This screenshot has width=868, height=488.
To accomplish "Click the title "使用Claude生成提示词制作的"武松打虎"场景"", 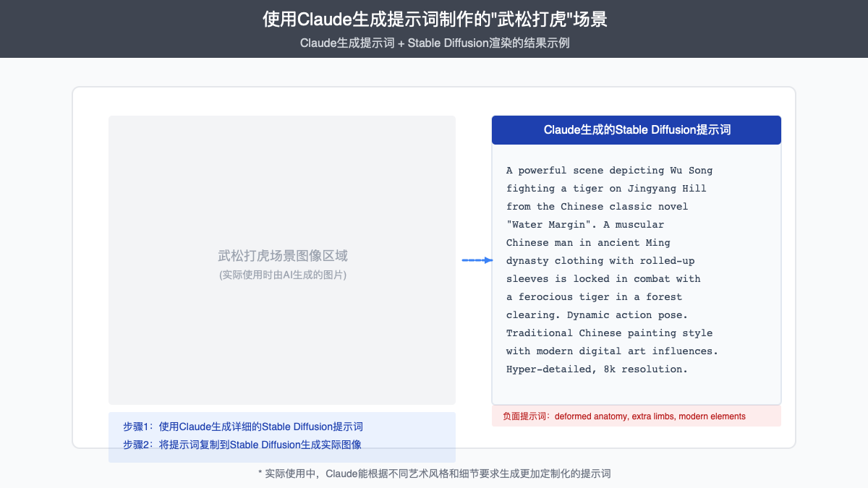I will (x=434, y=20).
